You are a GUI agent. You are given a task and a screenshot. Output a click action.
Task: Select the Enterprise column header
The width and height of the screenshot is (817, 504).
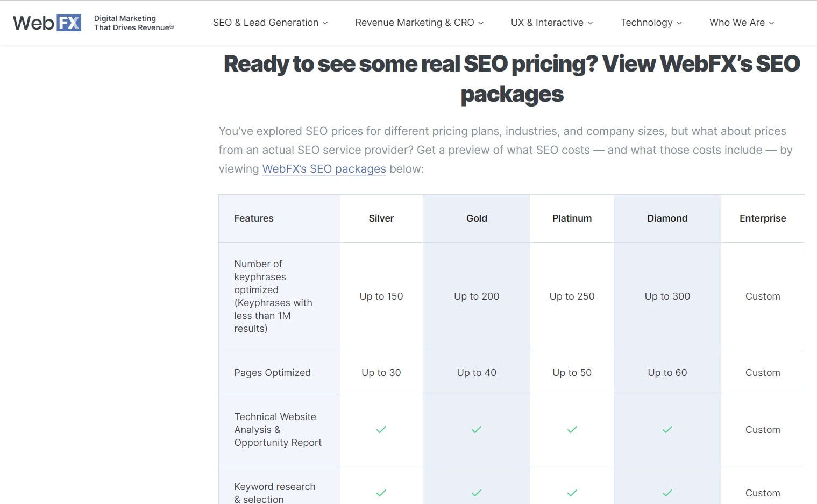[x=763, y=218]
